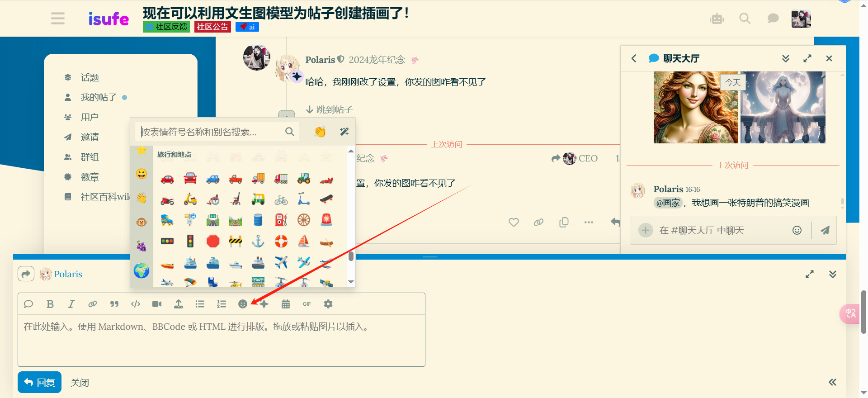Like the post with heart icon

coord(514,222)
